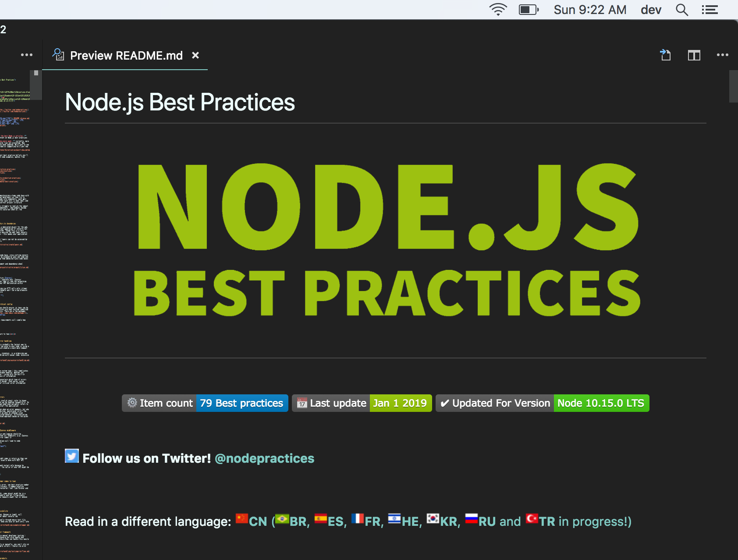Split the editor with the split icon
This screenshot has height=560, width=738.
694,55
